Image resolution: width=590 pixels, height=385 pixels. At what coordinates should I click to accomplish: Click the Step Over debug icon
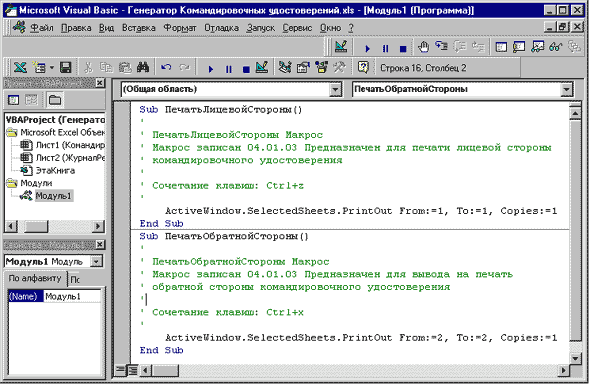coord(460,47)
